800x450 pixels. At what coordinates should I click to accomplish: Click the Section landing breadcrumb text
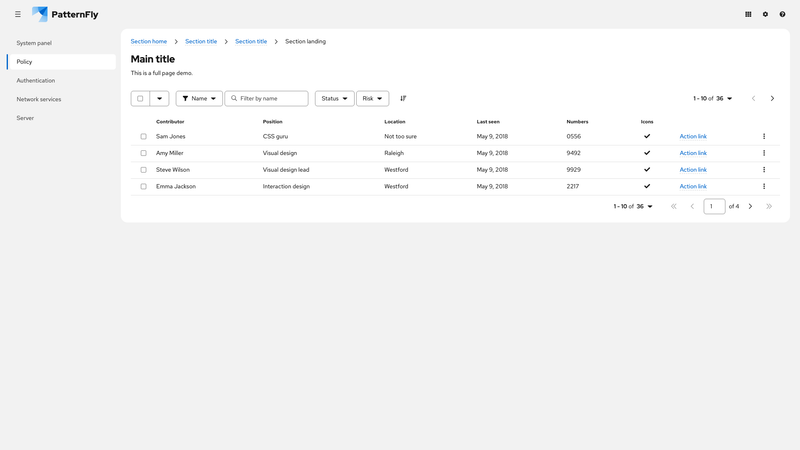305,41
